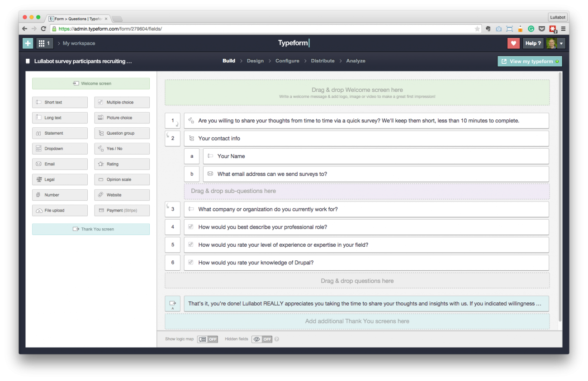588x381 pixels.
Task: Select the Opinion scale field type
Action: (122, 179)
